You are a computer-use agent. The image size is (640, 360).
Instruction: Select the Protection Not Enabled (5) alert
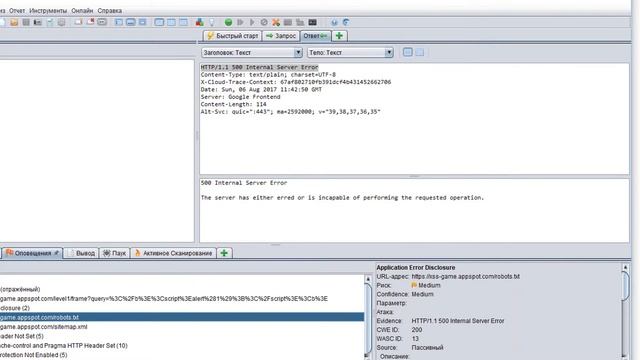[182, 355]
